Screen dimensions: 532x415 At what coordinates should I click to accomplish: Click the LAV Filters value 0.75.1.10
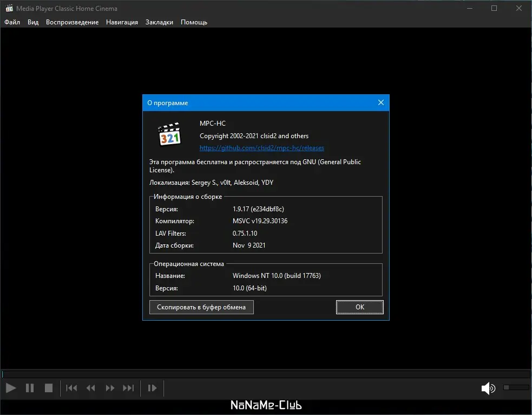point(245,234)
